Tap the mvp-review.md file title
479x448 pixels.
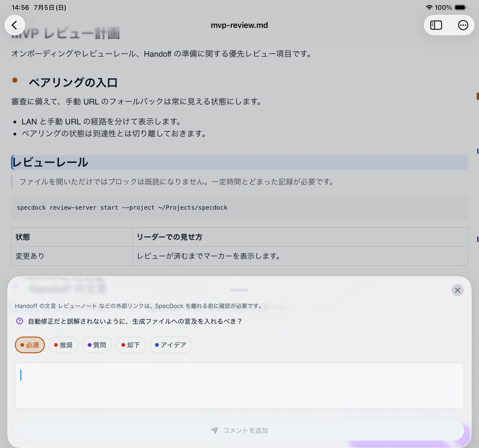239,25
